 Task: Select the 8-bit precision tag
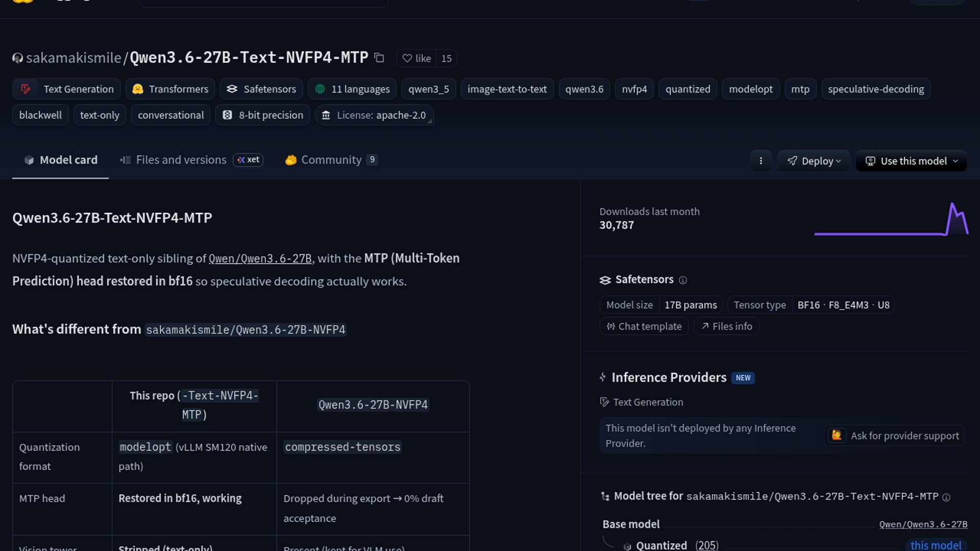tap(263, 115)
